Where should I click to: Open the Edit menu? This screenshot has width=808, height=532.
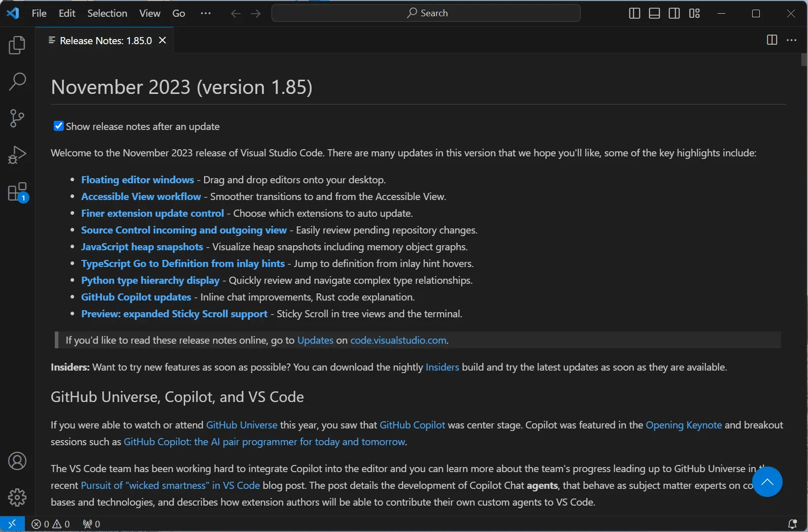coord(67,14)
